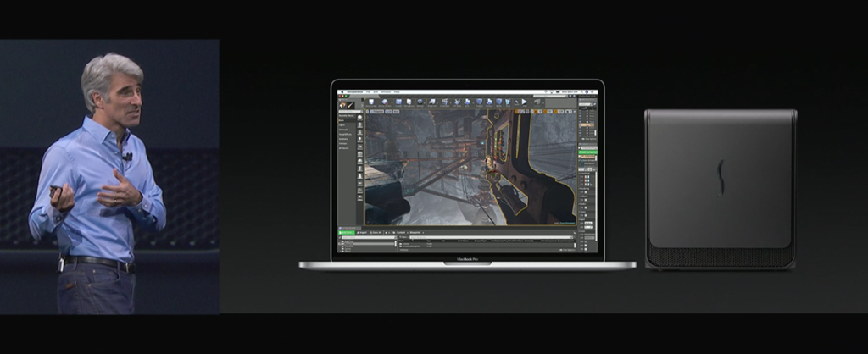Select Place mode icon in Modes panel

tap(342, 106)
